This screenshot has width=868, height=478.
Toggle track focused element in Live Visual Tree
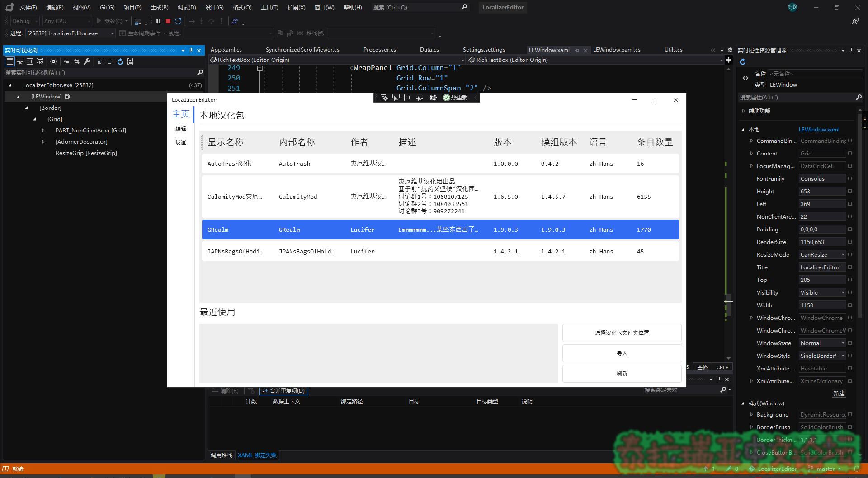(x=40, y=61)
